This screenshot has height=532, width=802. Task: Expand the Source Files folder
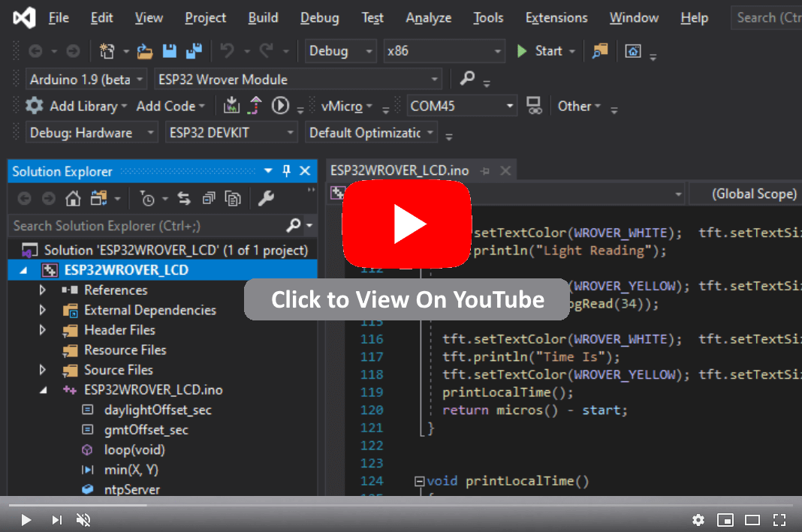click(43, 370)
